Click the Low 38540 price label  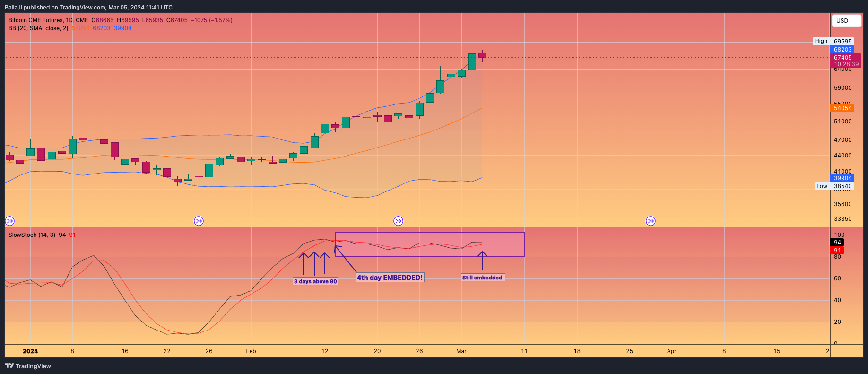point(834,186)
